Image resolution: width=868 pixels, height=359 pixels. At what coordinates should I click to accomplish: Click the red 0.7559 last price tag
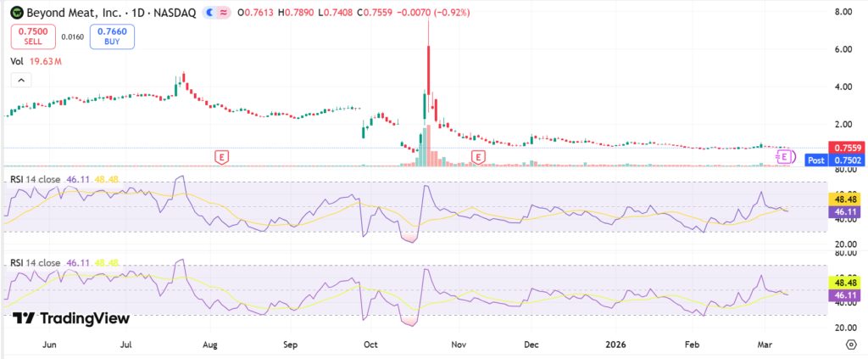pos(846,147)
